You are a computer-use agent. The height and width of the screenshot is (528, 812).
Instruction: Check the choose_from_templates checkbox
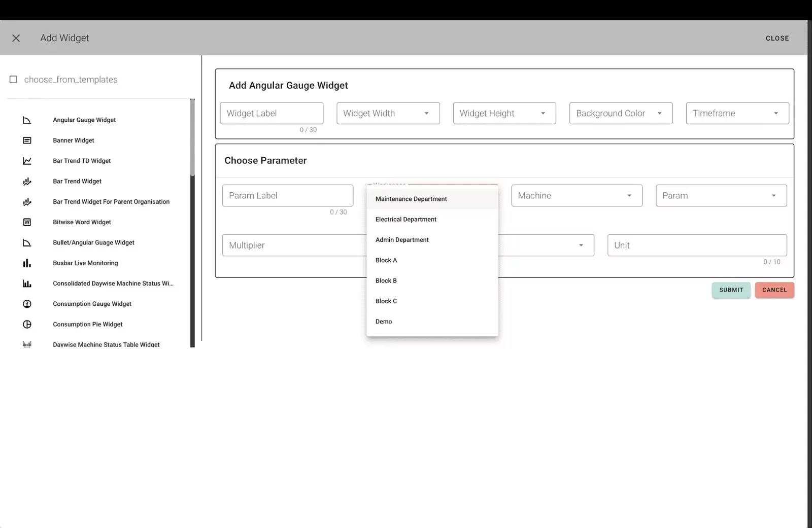(x=13, y=79)
